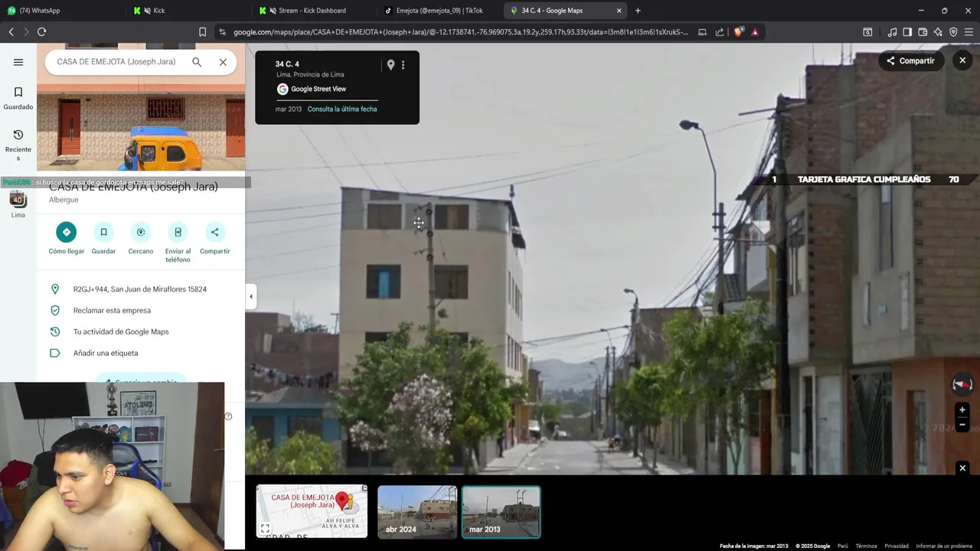Click the Compartir icon in the place panel
Viewport: 980px width, 551px height.
tap(214, 232)
